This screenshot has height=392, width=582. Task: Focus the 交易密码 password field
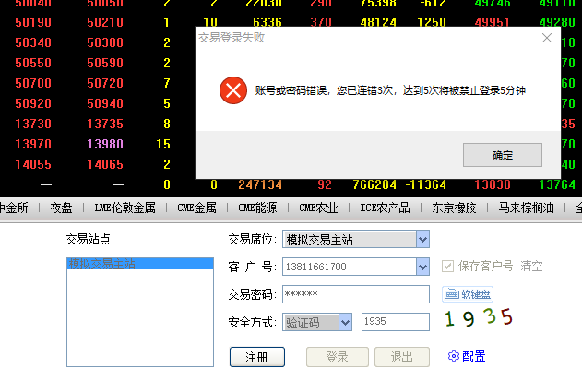tap(356, 294)
